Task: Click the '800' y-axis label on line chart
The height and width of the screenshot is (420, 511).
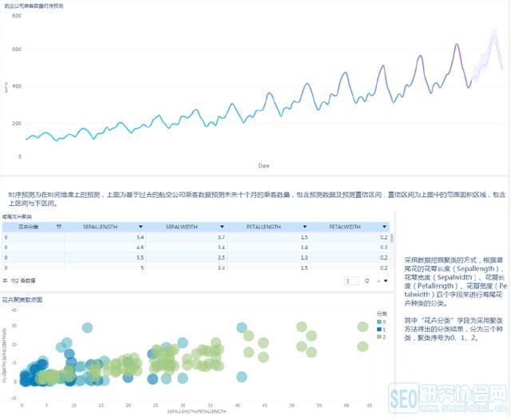Action: click(17, 16)
